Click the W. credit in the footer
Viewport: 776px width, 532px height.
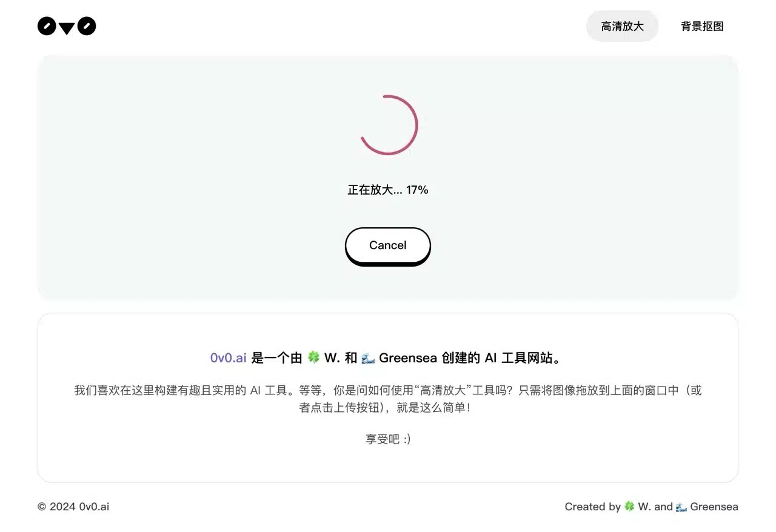644,507
